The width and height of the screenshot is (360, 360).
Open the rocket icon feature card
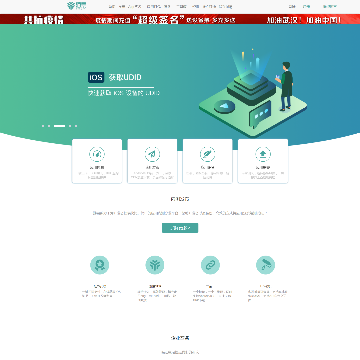point(97,161)
